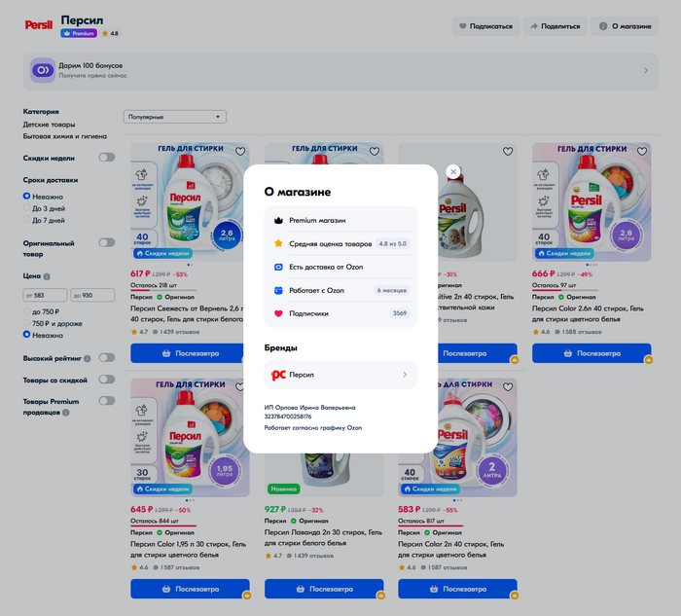Open the Персил Лаванда 2л product title
This screenshot has height=616, width=681.
click(323, 537)
